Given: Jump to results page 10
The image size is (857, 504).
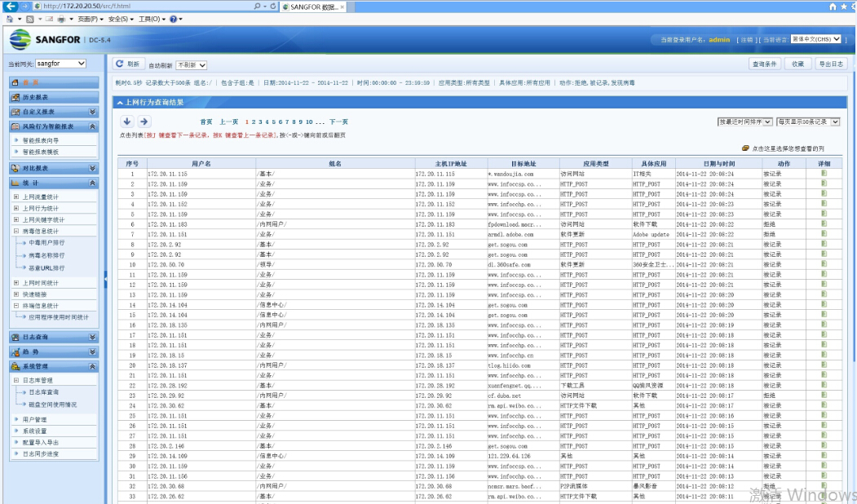Looking at the screenshot, I should click(x=309, y=122).
